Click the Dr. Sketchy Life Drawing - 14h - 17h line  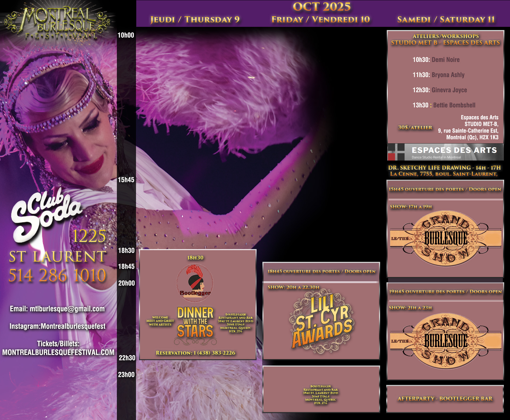point(444,168)
